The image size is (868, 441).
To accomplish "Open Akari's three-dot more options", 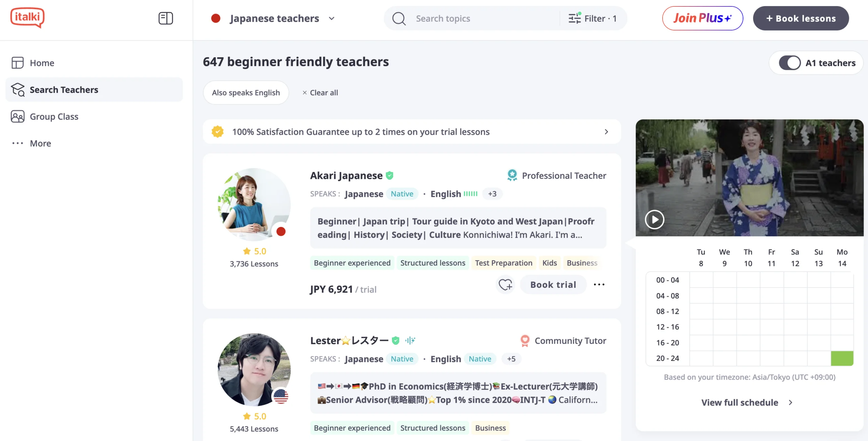I will [x=599, y=285].
